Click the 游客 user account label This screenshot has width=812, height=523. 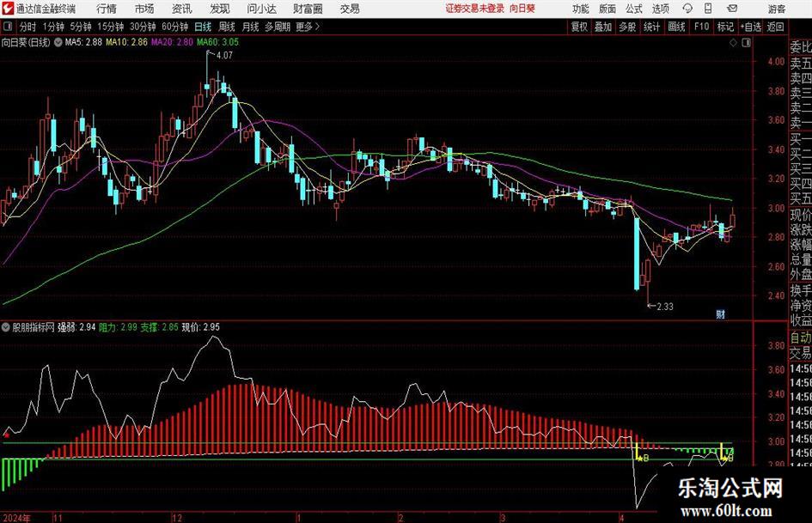point(776,9)
